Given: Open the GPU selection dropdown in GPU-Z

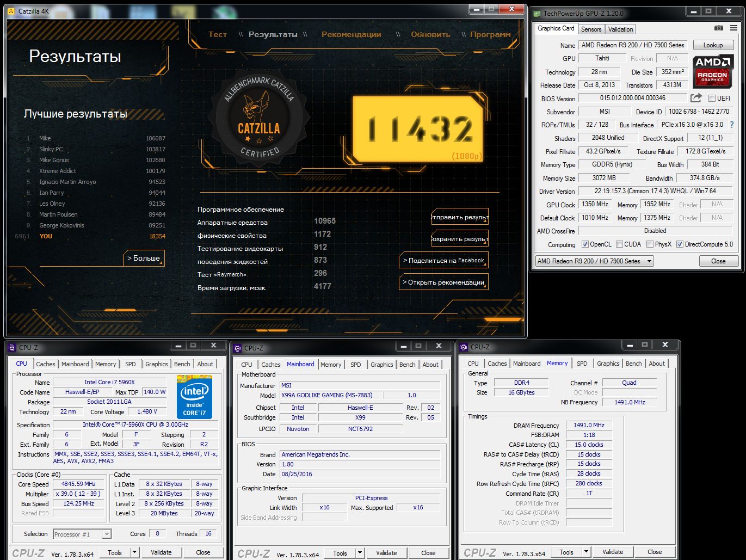Looking at the screenshot, I should (594, 261).
